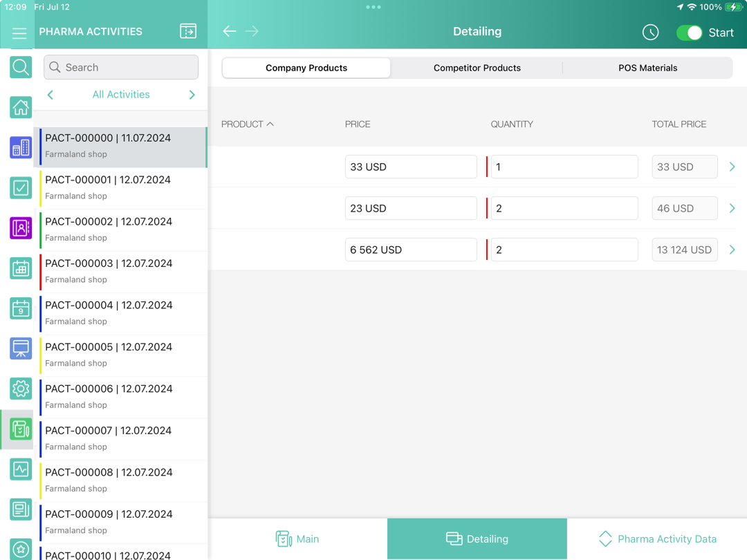Sort by PRODUCT column header

pos(247,124)
